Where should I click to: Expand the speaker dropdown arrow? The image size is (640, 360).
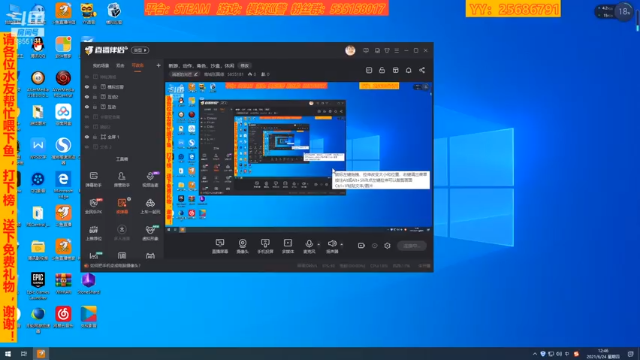342,245
